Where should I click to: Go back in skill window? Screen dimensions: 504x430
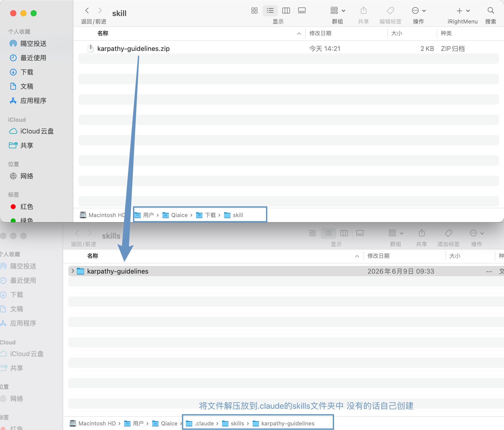pyautogui.click(x=87, y=10)
